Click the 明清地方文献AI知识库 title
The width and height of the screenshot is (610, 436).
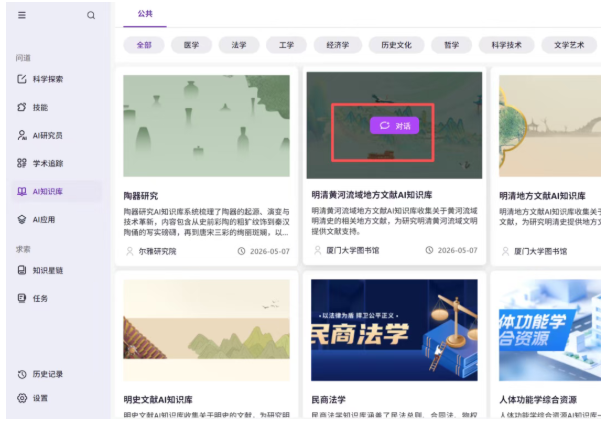(542, 196)
